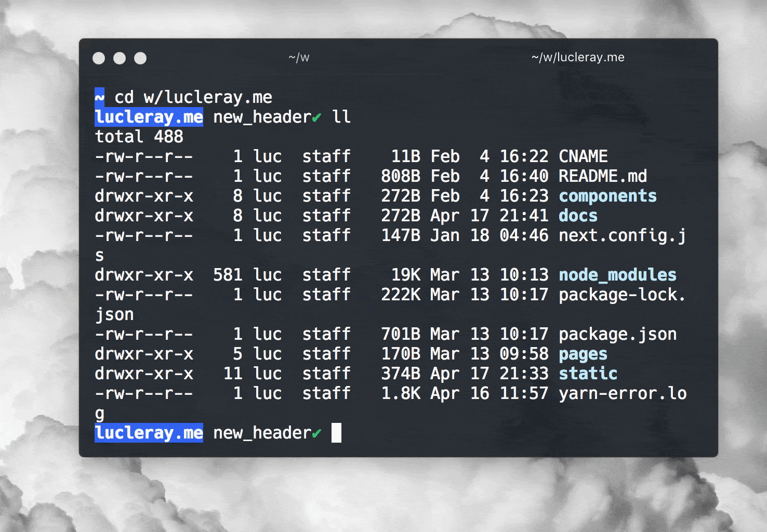Click the green checkmark on the last prompt
The height and width of the screenshot is (532, 767).
point(316,433)
